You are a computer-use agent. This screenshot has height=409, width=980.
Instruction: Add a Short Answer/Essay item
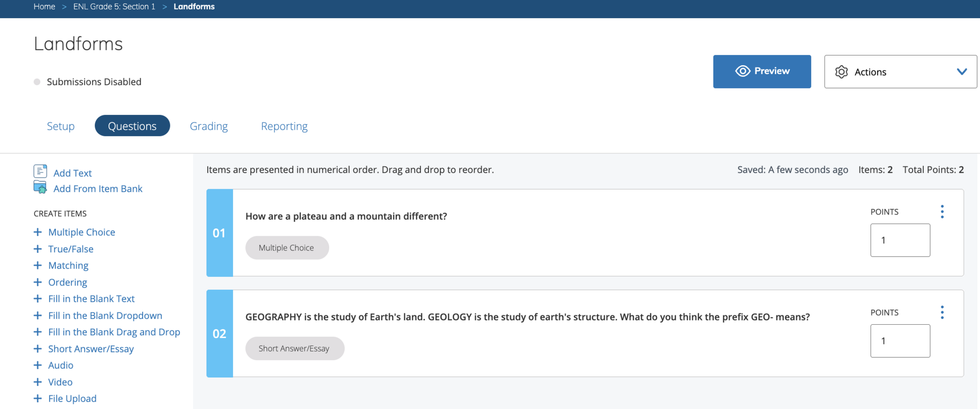tap(90, 349)
